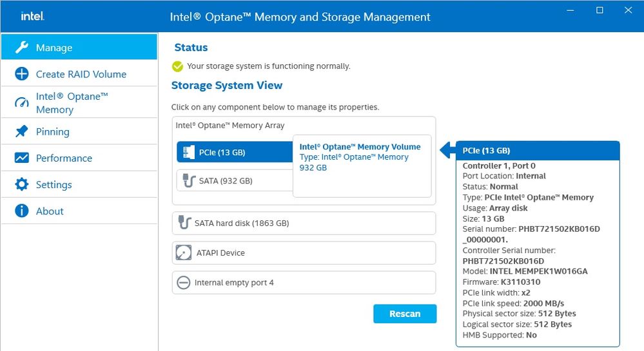Show the About page

(x=79, y=211)
